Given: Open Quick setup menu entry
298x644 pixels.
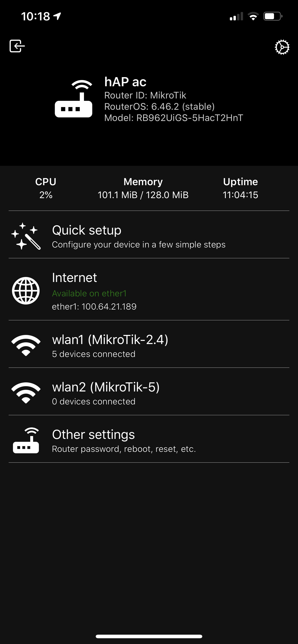Looking at the screenshot, I should point(138,236).
